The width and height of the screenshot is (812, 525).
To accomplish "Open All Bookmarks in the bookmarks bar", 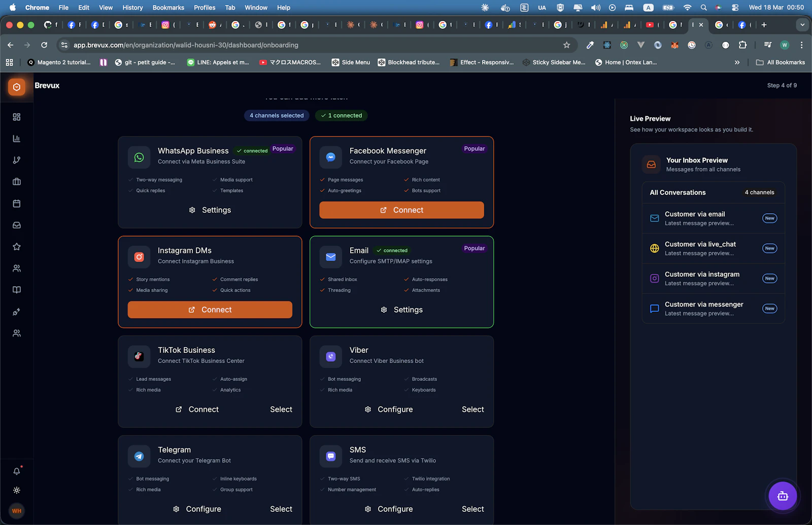I will [780, 62].
